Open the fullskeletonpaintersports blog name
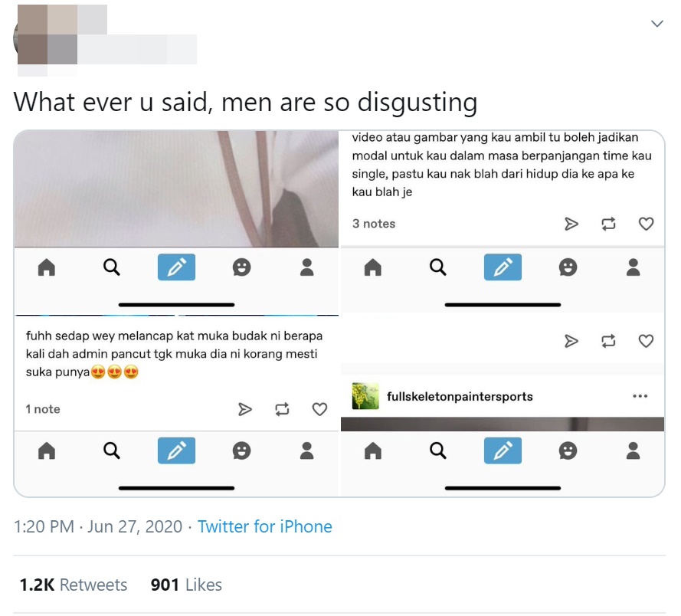Screen dimensions: 681x616 460,397
